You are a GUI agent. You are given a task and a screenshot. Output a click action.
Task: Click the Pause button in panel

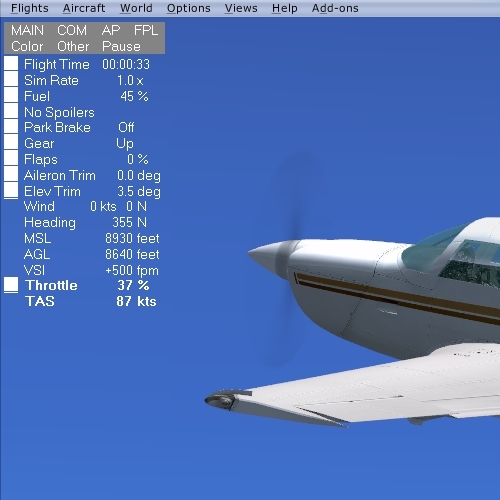pos(121,46)
